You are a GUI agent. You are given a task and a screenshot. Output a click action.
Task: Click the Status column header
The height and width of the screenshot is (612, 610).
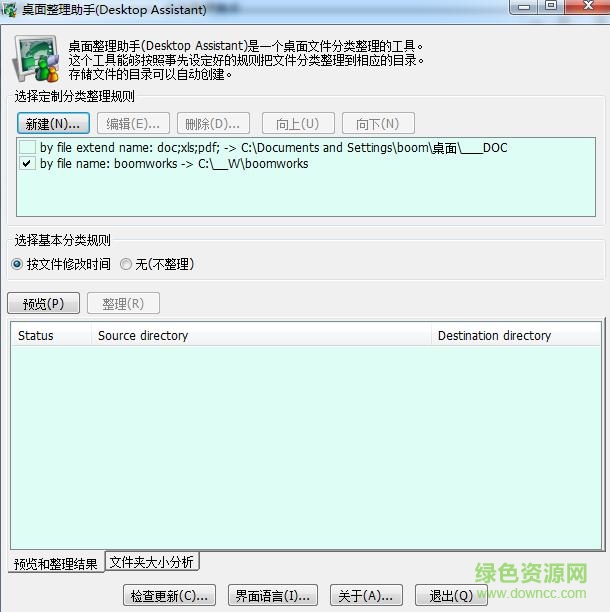pyautogui.click(x=51, y=335)
